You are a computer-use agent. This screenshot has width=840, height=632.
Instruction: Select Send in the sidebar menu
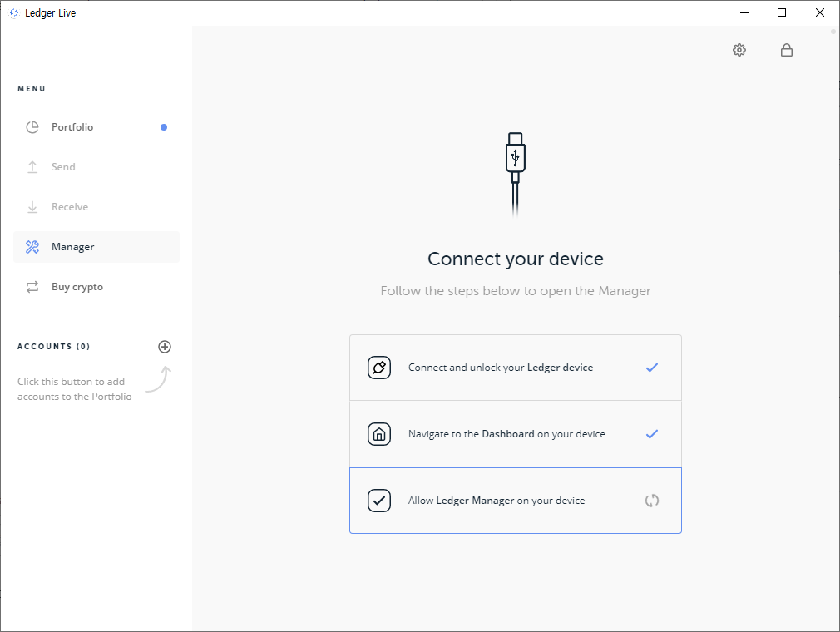96,167
